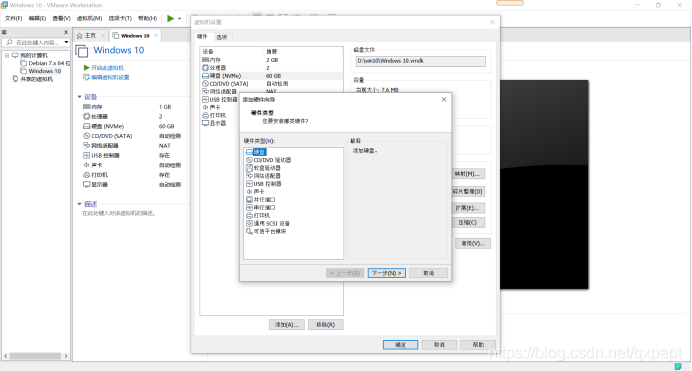Select CD/DVD (SATA) row in settings device list
The width and height of the screenshot is (692, 371).
click(271, 83)
